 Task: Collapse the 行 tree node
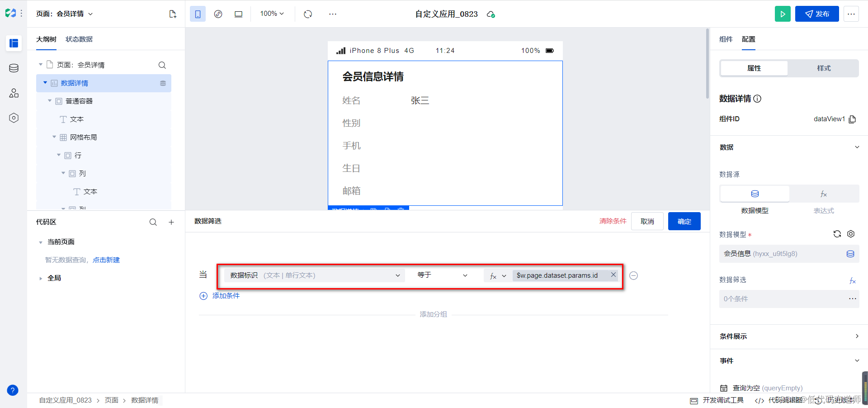click(x=59, y=155)
